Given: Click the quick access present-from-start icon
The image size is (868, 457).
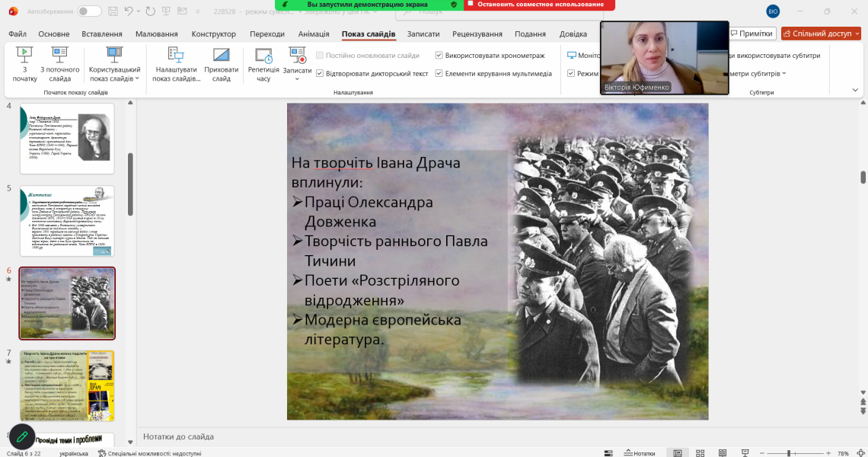Looking at the screenshot, I should [x=166, y=11].
